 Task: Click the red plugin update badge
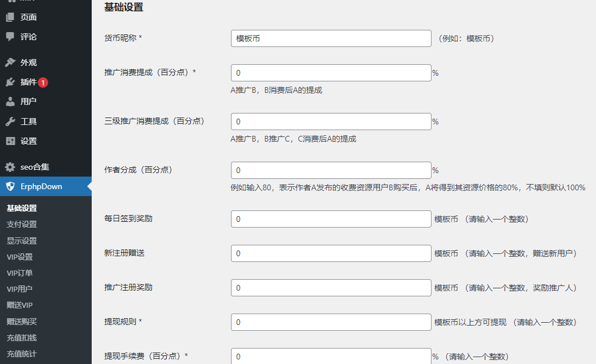[x=43, y=83]
